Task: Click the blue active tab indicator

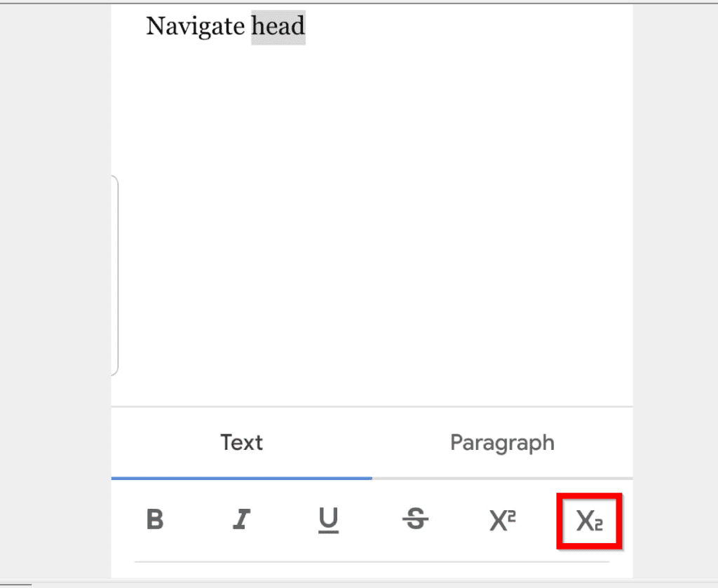Action: (242, 478)
